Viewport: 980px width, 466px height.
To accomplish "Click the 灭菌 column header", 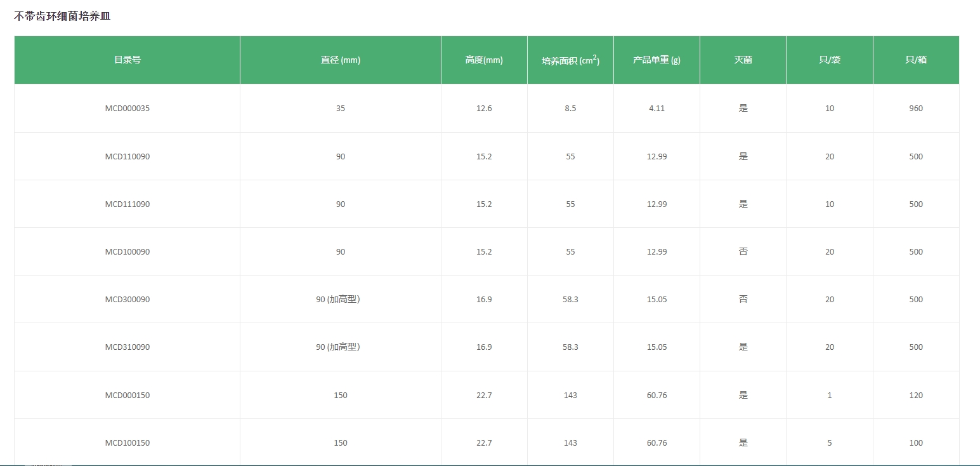I will (743, 60).
